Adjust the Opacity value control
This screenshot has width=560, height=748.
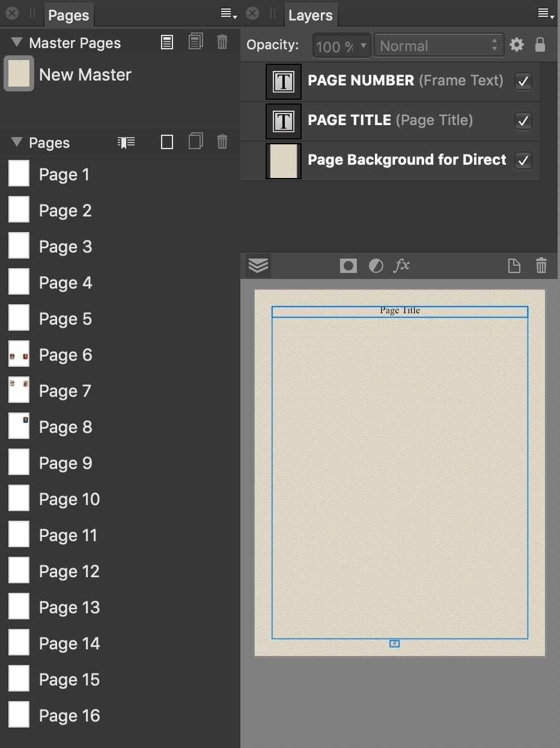click(341, 44)
